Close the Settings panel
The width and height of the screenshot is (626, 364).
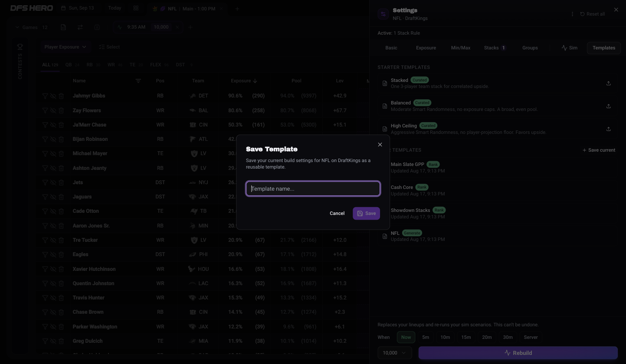616,10
